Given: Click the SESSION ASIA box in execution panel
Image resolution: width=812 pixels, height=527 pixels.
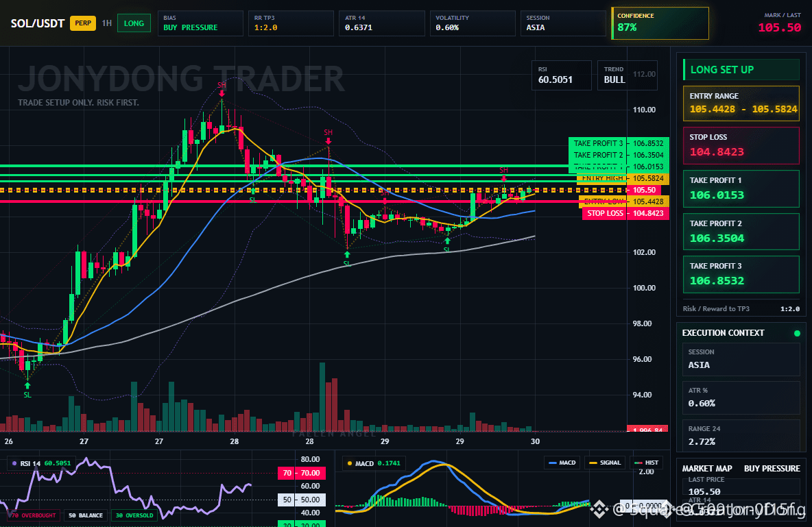Looking at the screenshot, I should [x=741, y=358].
